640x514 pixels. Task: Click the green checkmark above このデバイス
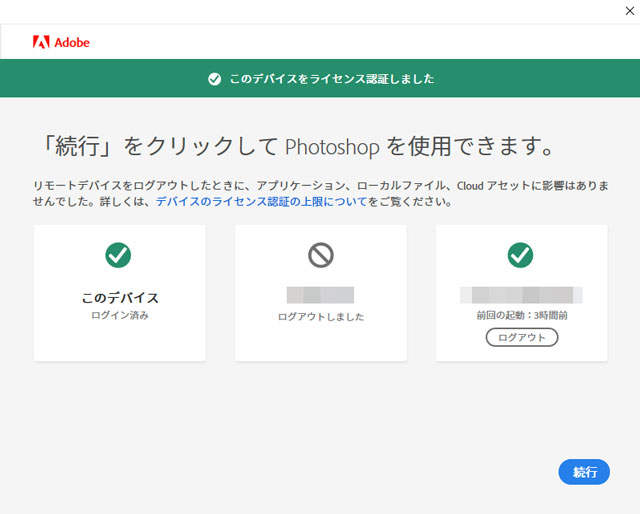[118, 255]
